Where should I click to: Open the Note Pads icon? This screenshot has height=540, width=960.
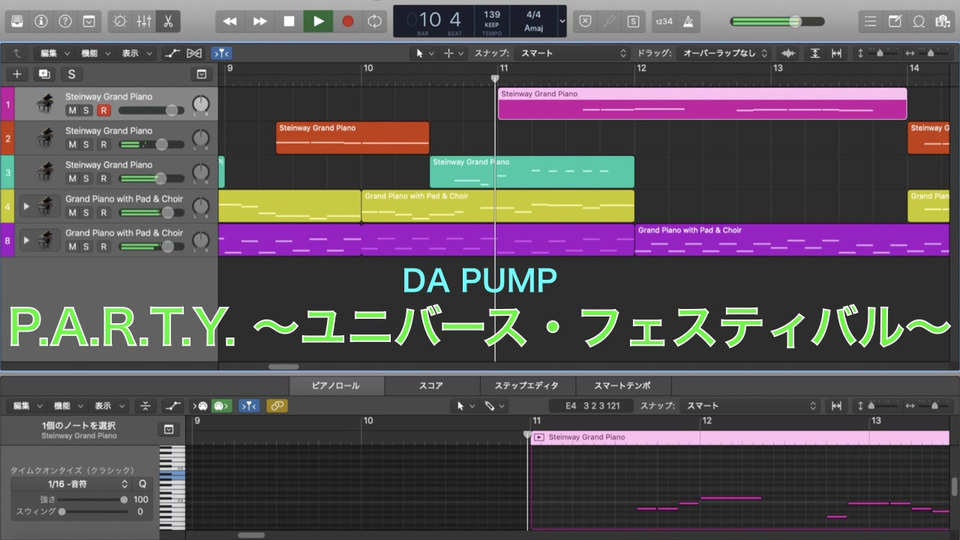point(894,21)
